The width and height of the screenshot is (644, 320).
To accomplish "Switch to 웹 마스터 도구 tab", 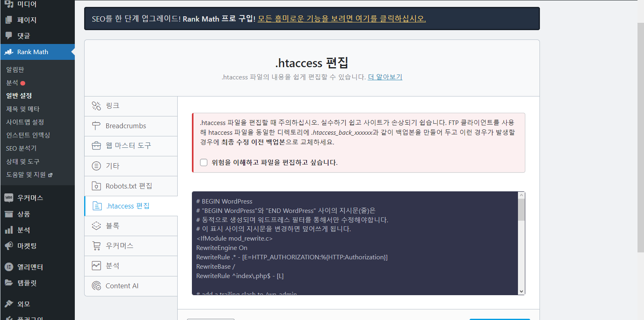I will (131, 146).
